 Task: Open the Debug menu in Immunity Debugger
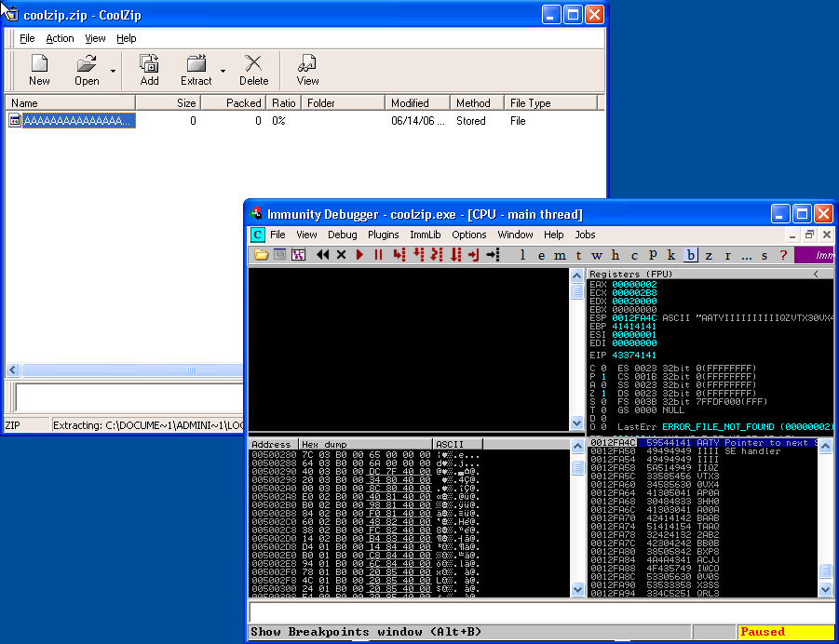(x=342, y=235)
